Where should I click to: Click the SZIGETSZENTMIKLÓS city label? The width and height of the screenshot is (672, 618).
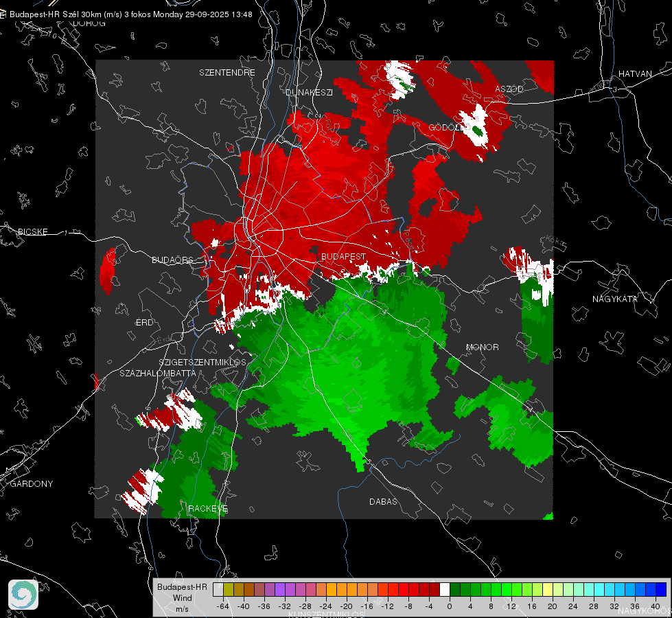(202, 363)
